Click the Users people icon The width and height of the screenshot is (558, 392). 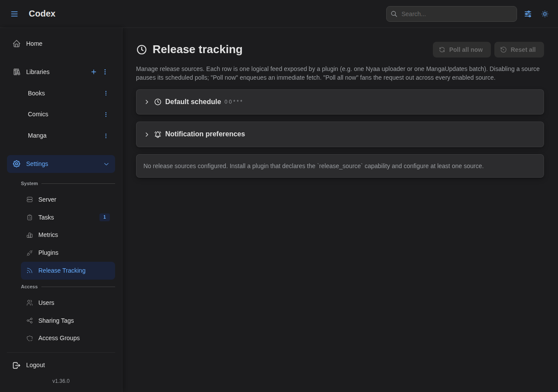coord(30,303)
